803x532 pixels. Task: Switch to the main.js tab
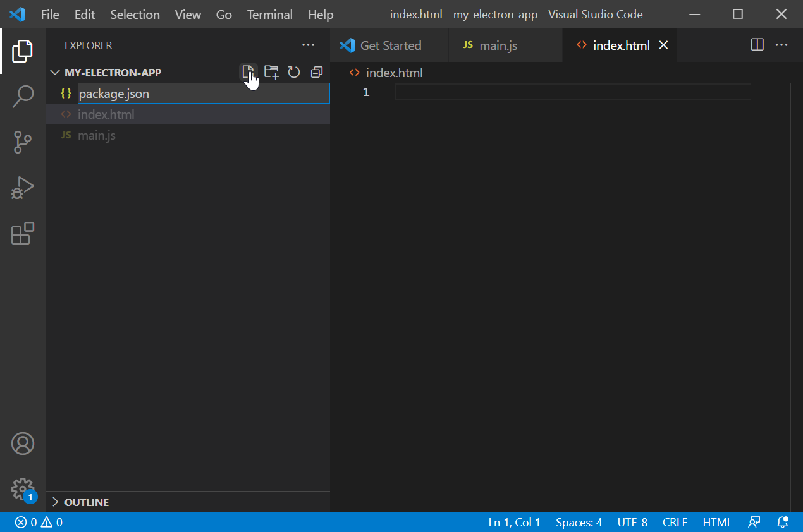[505, 45]
